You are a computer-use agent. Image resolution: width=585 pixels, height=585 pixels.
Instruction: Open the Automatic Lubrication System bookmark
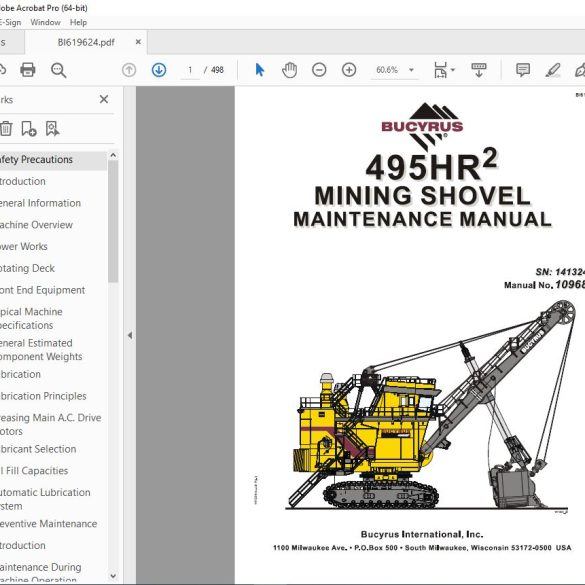pos(45,499)
